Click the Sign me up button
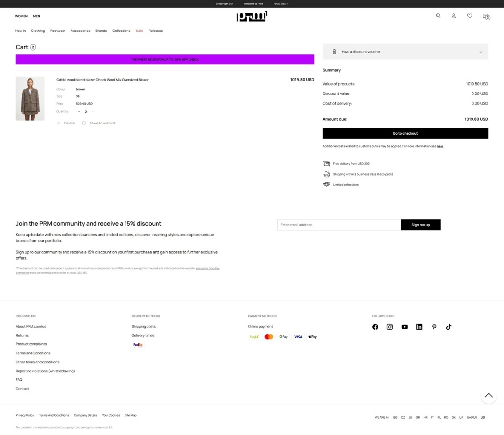504x435 pixels. point(420,225)
